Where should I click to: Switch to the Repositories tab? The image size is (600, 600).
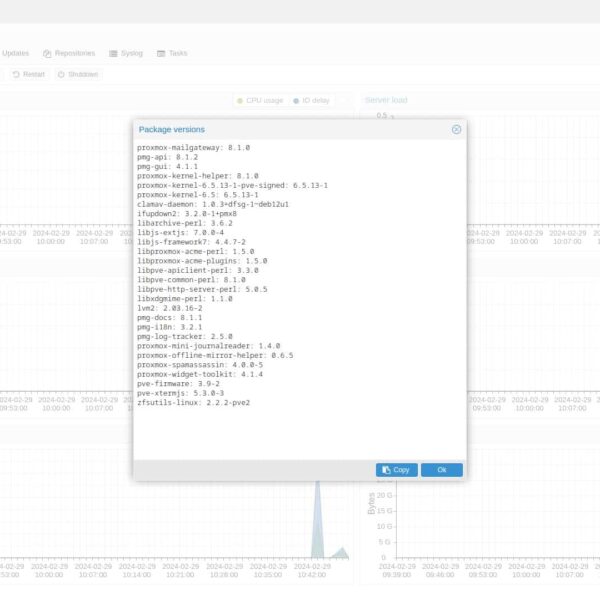coord(69,53)
